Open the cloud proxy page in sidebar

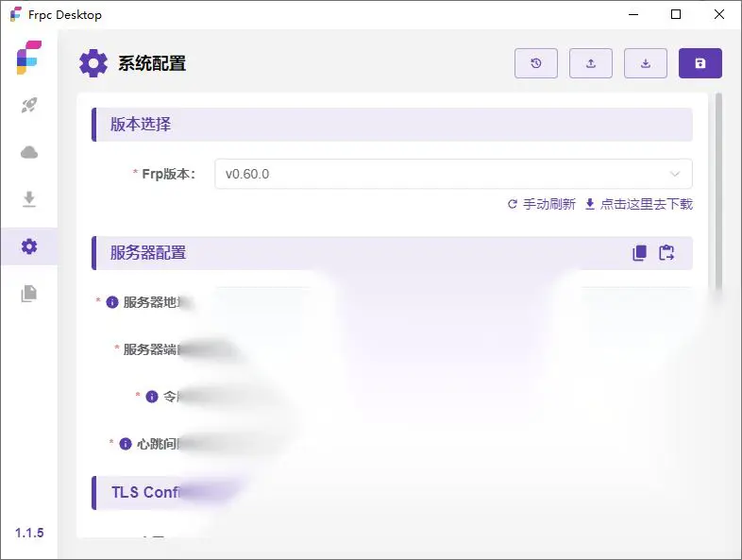29,152
